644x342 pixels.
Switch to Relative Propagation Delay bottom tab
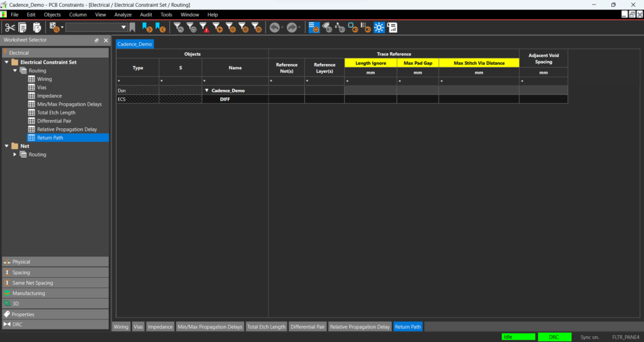click(360, 327)
